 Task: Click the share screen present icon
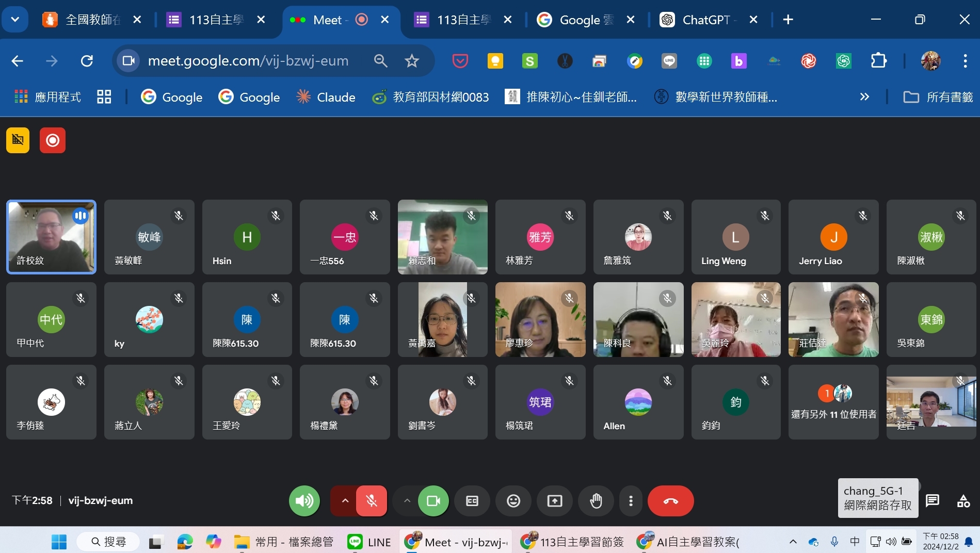tap(555, 500)
